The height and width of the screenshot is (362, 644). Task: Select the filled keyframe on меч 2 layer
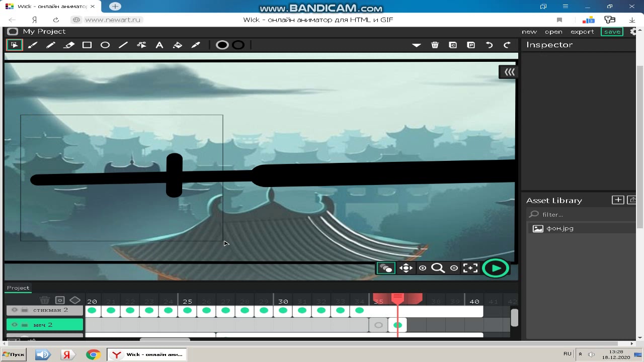tap(397, 325)
